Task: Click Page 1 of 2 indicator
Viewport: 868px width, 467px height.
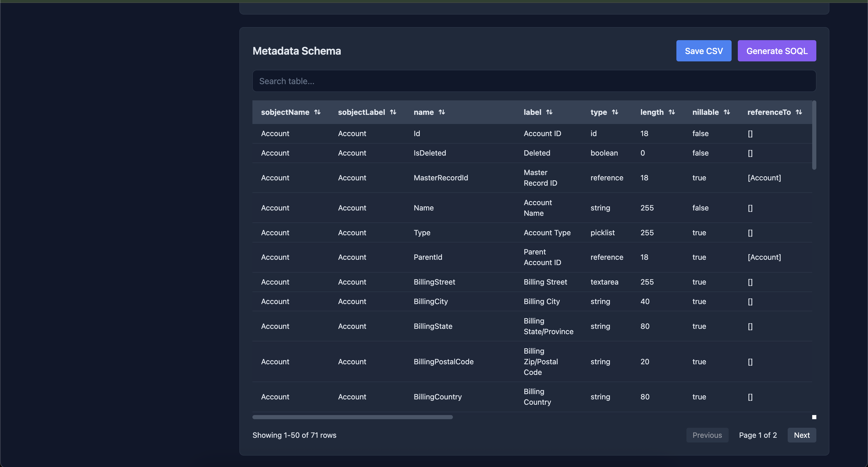Action: point(758,435)
